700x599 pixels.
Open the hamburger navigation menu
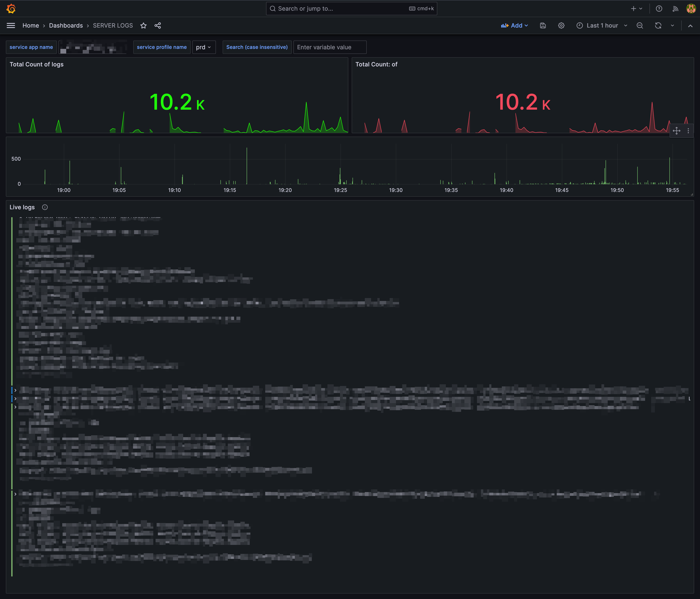[11, 26]
